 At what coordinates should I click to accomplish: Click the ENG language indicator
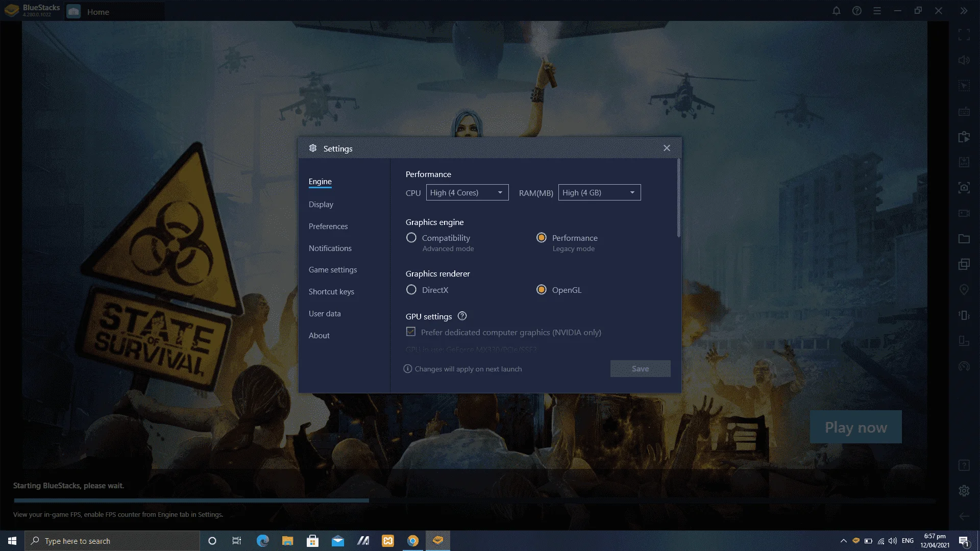pos(908,541)
